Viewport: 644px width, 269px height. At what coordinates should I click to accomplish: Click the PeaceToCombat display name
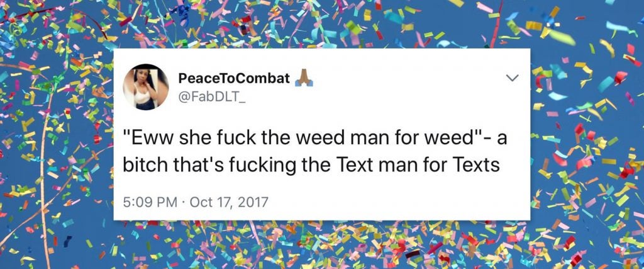(x=234, y=77)
